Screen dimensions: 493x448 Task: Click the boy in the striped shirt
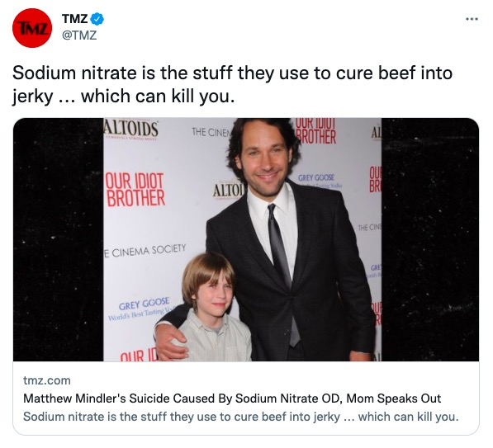point(211,309)
